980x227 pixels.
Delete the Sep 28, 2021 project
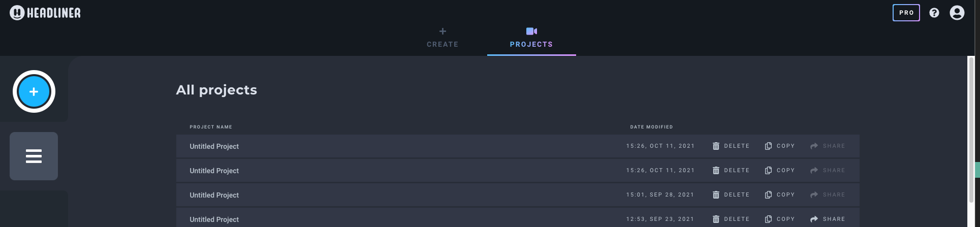coord(731,195)
